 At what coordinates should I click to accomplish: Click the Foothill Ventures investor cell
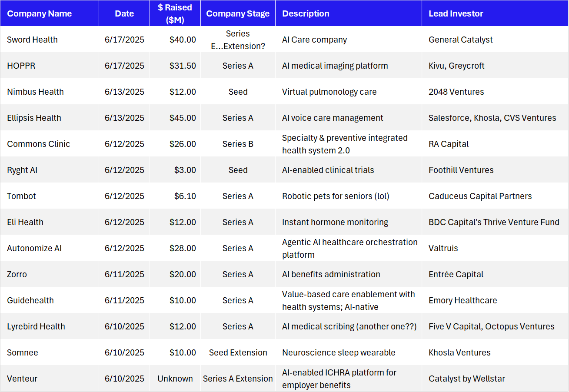[x=461, y=170]
